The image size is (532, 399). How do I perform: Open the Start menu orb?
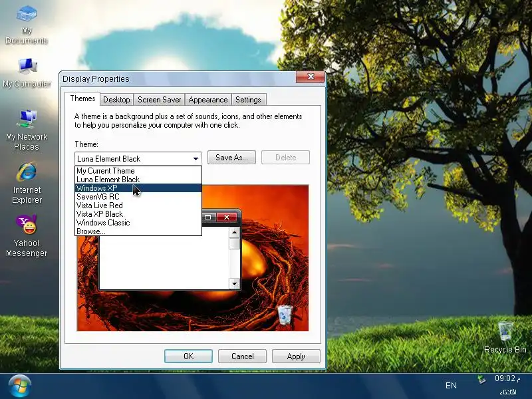20,386
